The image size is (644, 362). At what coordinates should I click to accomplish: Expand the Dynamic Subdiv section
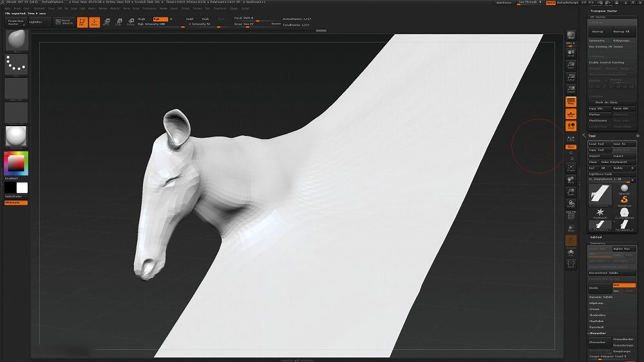coord(601,297)
